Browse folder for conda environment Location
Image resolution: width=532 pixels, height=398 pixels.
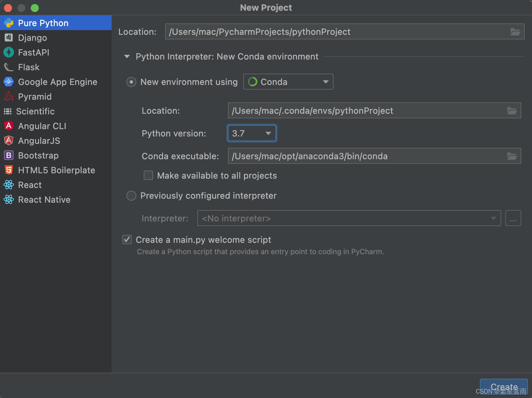(512, 111)
